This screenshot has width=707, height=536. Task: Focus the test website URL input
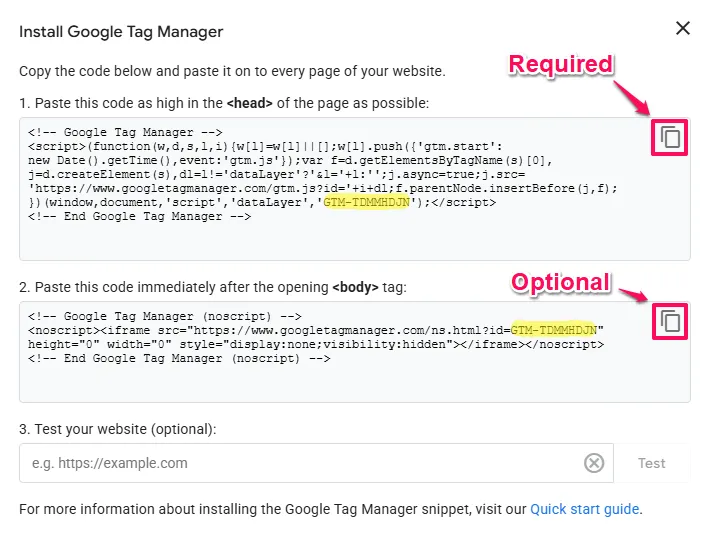pos(300,463)
